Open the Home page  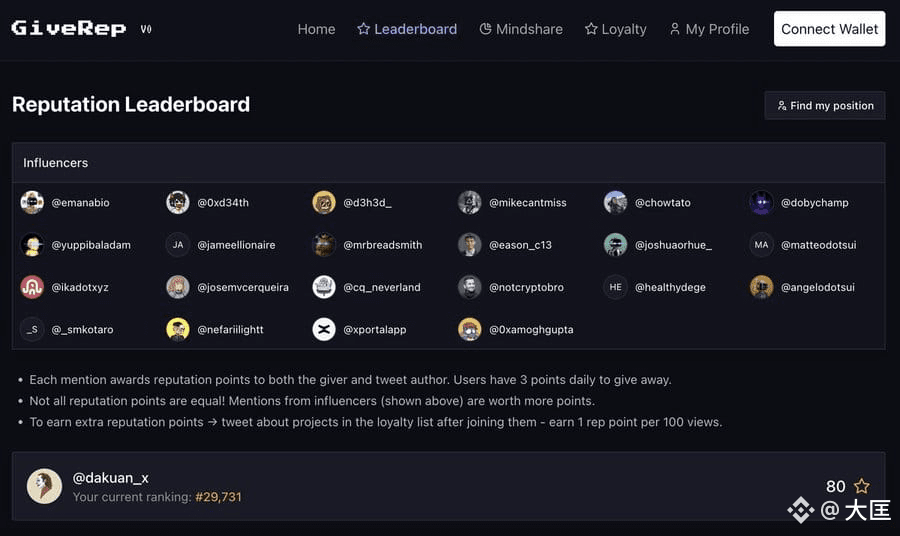coord(316,29)
